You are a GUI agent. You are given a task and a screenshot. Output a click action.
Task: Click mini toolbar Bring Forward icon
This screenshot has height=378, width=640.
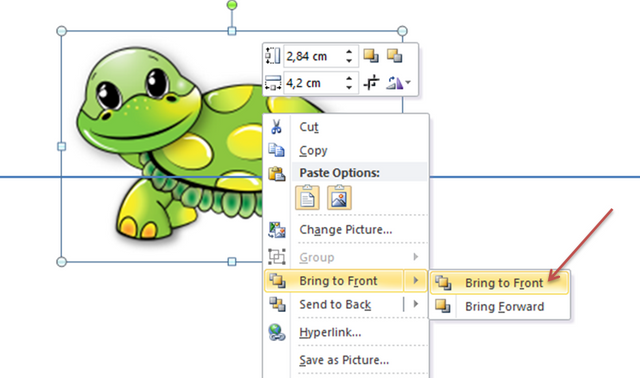click(x=371, y=56)
